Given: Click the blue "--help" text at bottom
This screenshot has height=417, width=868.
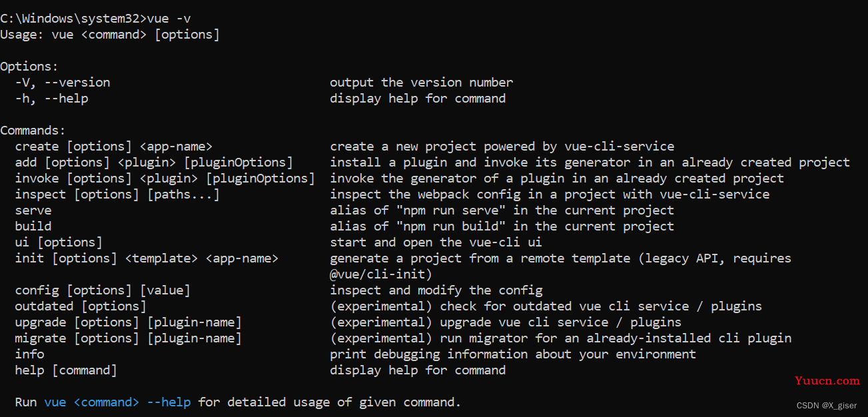Looking at the screenshot, I should [169, 402].
